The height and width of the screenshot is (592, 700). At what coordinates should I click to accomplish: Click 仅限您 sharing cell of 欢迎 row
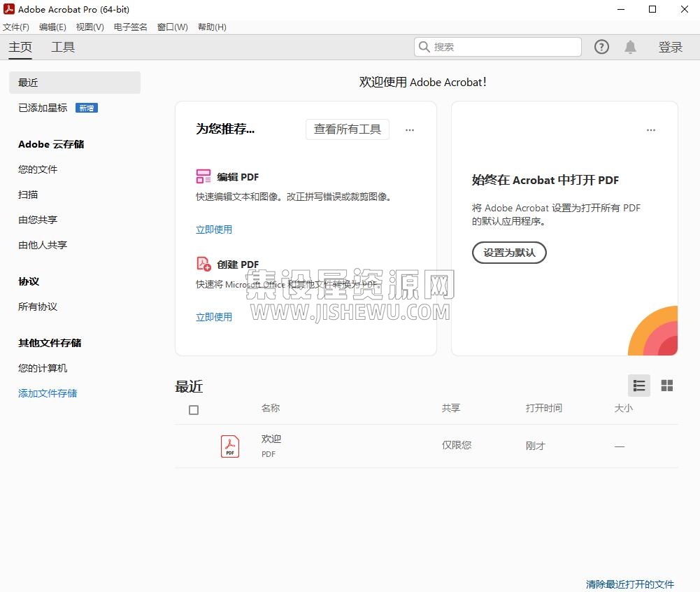coord(456,445)
